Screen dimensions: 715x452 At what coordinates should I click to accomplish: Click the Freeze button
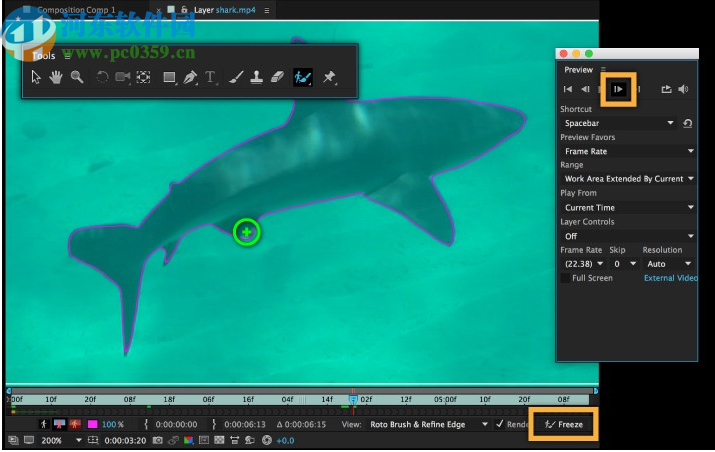564,424
